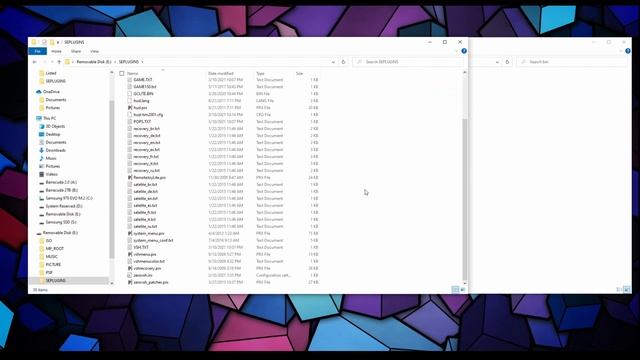Open the Home ribbon tab
The image size is (640, 360).
(x=56, y=51)
